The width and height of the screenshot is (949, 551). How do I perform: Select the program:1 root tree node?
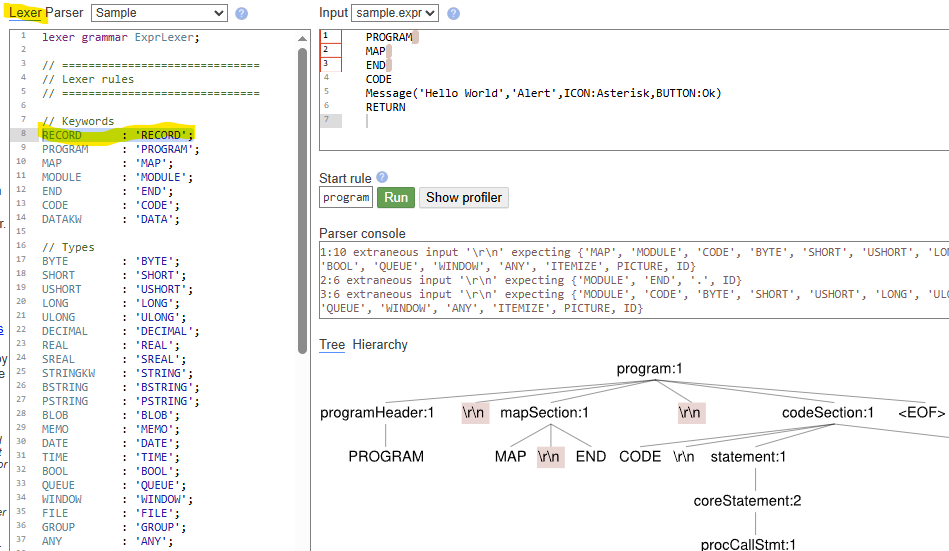point(649,369)
